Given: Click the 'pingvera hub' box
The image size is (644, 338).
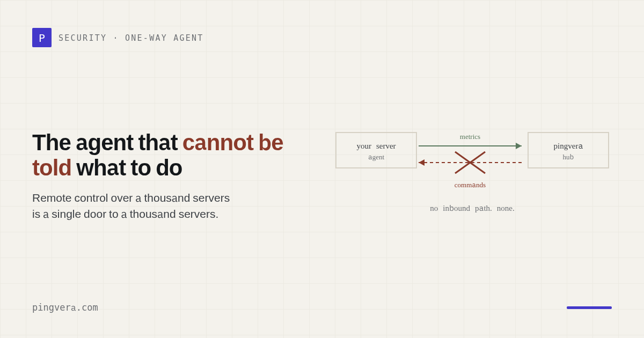Looking at the screenshot, I should tap(568, 150).
